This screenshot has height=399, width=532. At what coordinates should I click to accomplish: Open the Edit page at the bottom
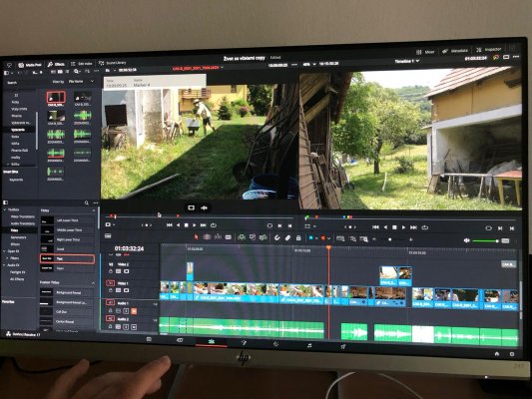tap(211, 342)
